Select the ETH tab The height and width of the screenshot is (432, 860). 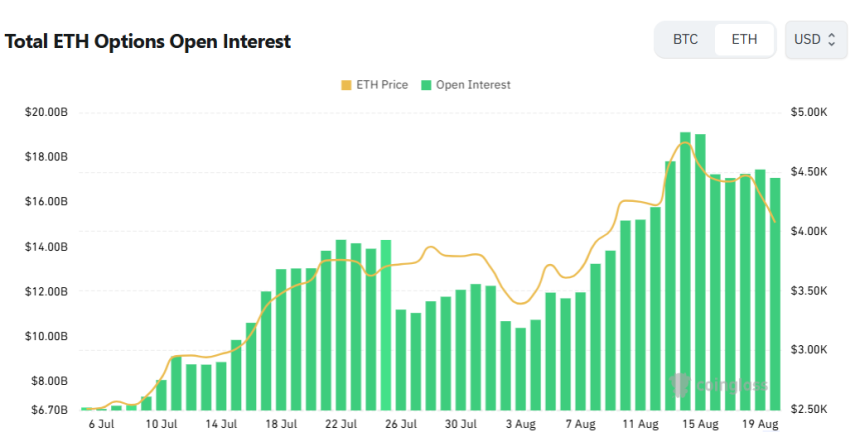coord(745,40)
